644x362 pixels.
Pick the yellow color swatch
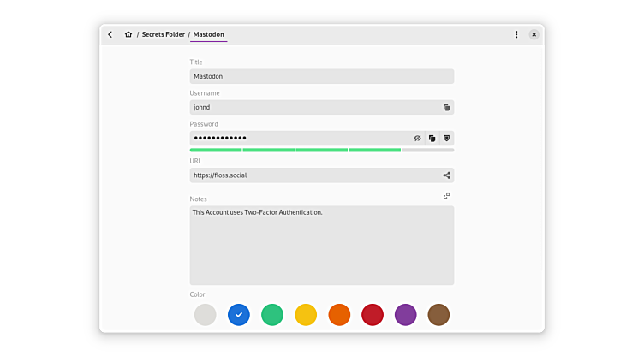point(306,315)
